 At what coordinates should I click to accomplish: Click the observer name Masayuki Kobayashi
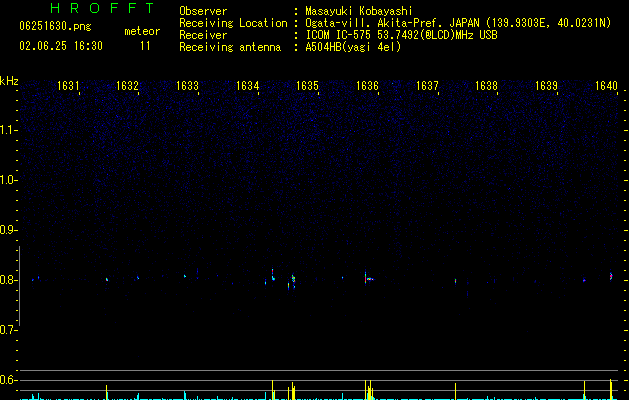[x=359, y=11]
